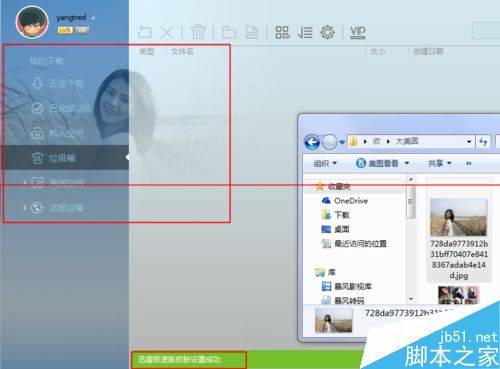Sort by the 创建日期 column header
Image resolution: width=500 pixels, height=369 pixels.
428,52
